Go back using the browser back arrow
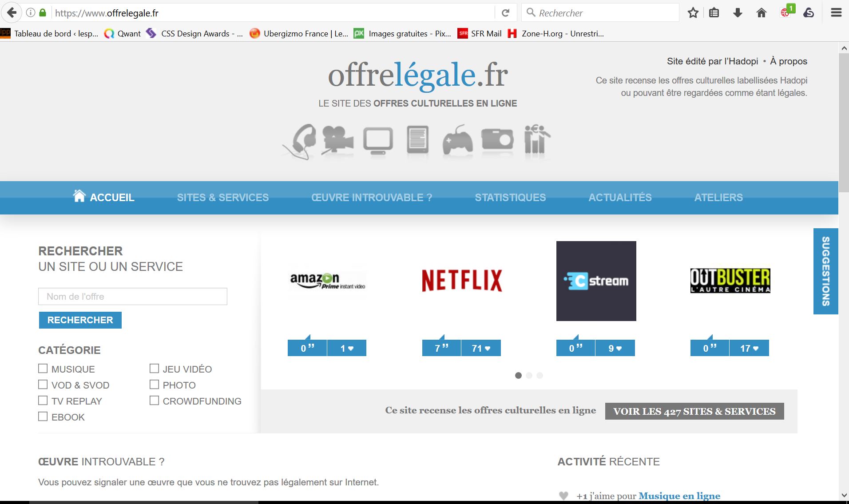 12,13
